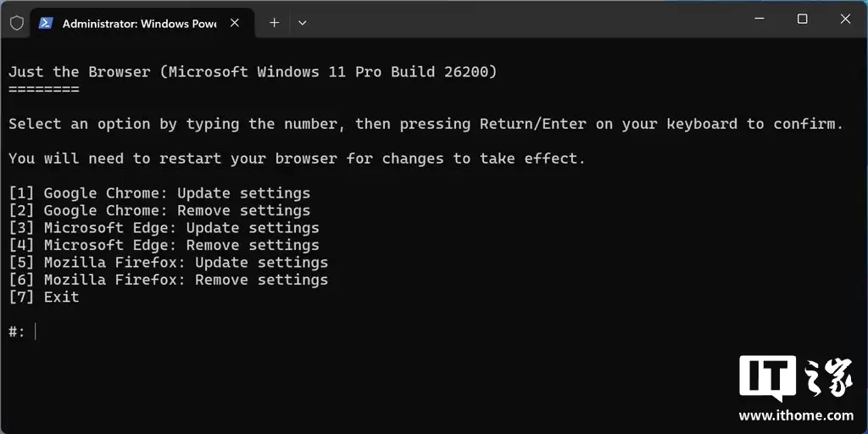Viewport: 868px width, 434px height.
Task: Maximize the terminal window
Action: pyautogui.click(x=802, y=19)
